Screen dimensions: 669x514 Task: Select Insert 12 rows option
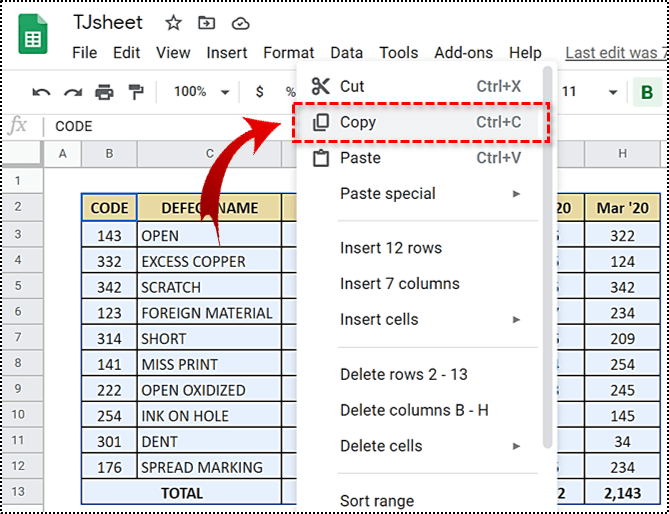click(391, 248)
